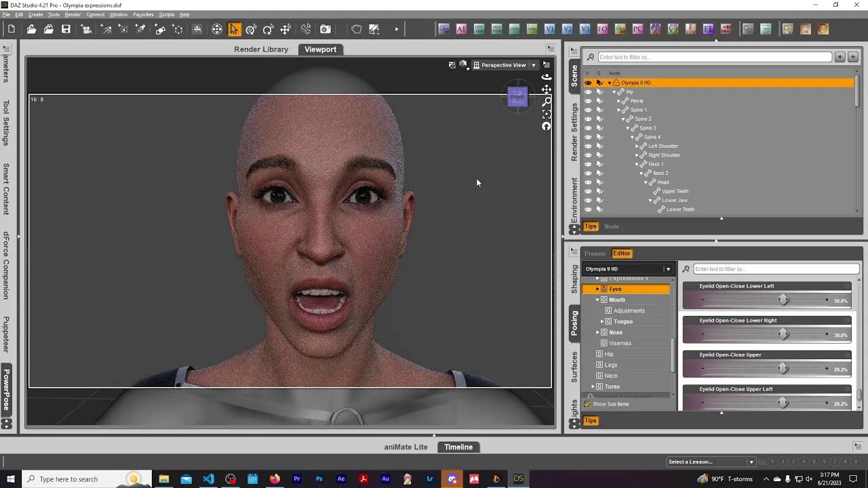Click the viewport pan control icon

[x=547, y=89]
